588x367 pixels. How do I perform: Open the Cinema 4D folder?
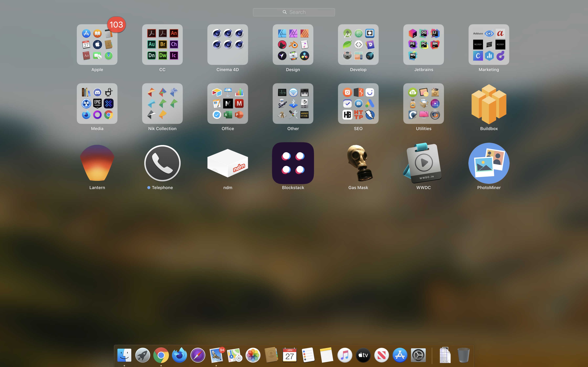(227, 45)
